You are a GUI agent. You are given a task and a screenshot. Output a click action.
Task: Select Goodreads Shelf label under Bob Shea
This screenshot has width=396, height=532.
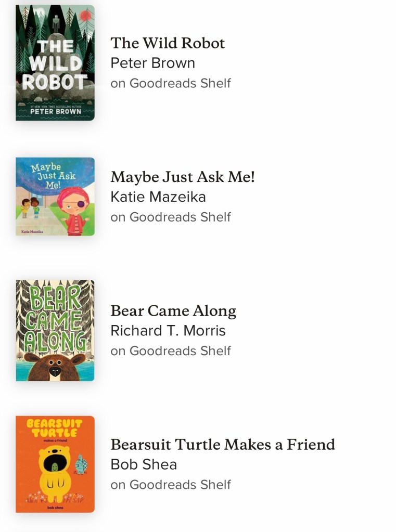(x=171, y=484)
